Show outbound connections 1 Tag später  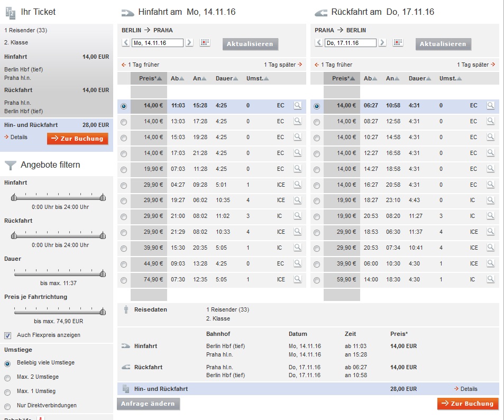tap(283, 65)
